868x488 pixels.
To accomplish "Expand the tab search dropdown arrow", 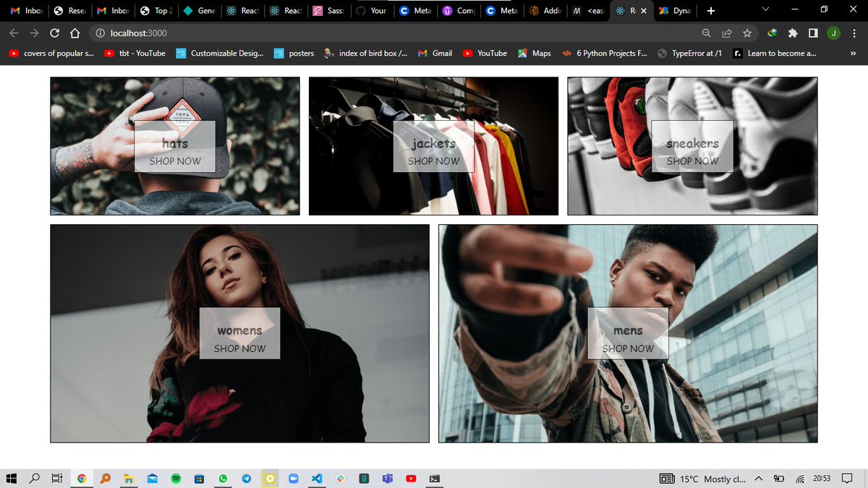I will pyautogui.click(x=765, y=9).
